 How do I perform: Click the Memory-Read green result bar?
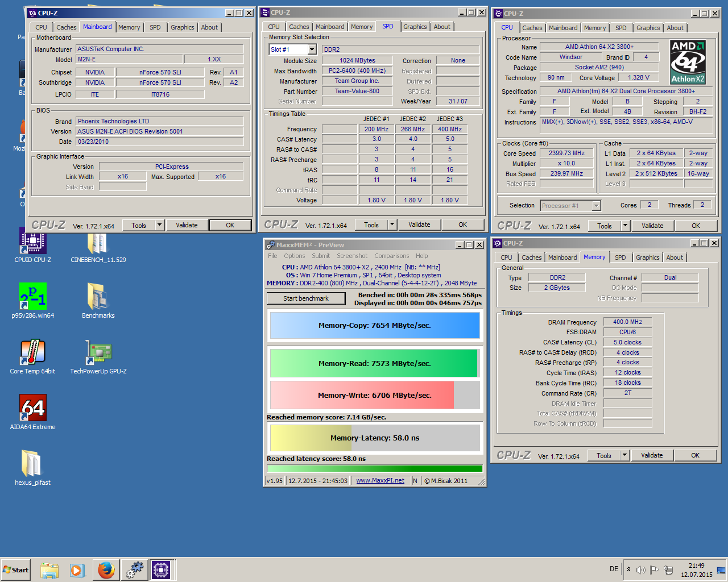(374, 364)
